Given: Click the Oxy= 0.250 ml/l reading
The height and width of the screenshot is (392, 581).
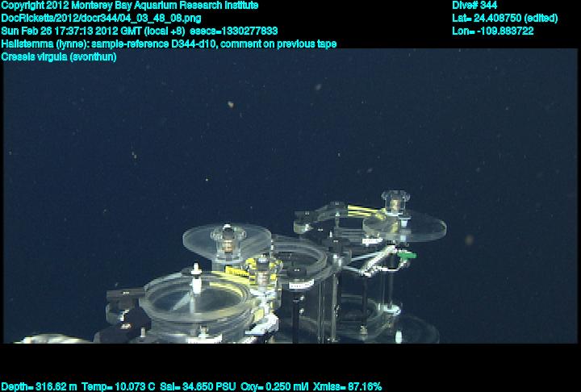Looking at the screenshot, I should [x=274, y=387].
